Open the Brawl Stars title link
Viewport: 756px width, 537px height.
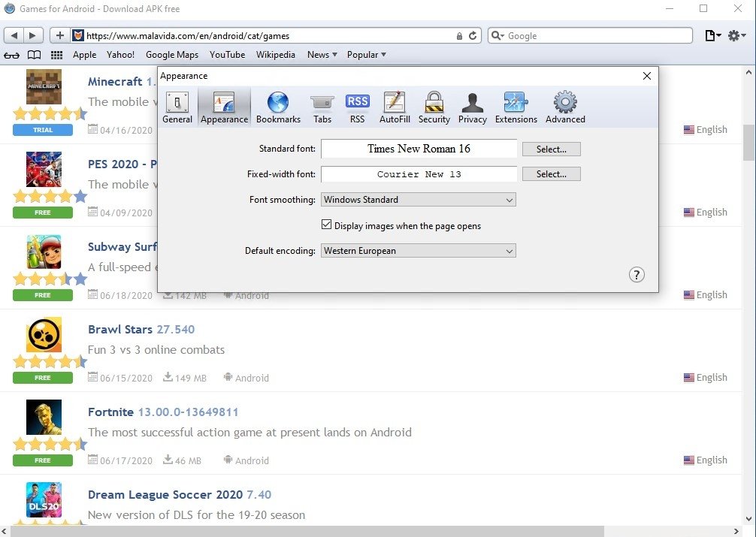(x=120, y=329)
